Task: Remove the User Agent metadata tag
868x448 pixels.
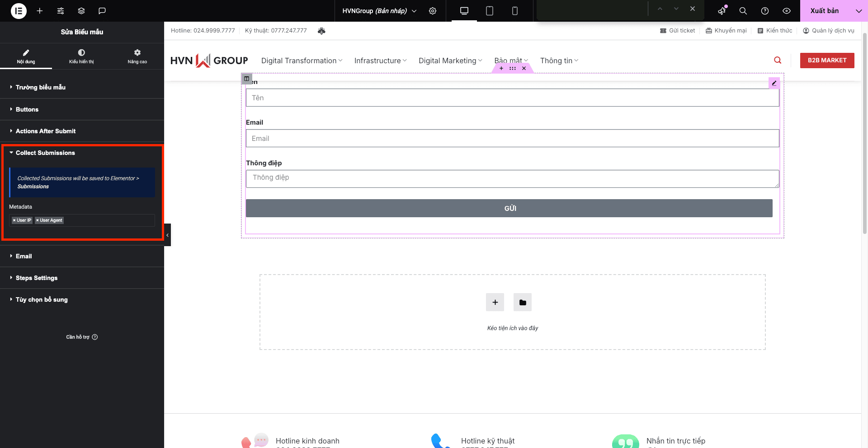Action: (x=38, y=220)
